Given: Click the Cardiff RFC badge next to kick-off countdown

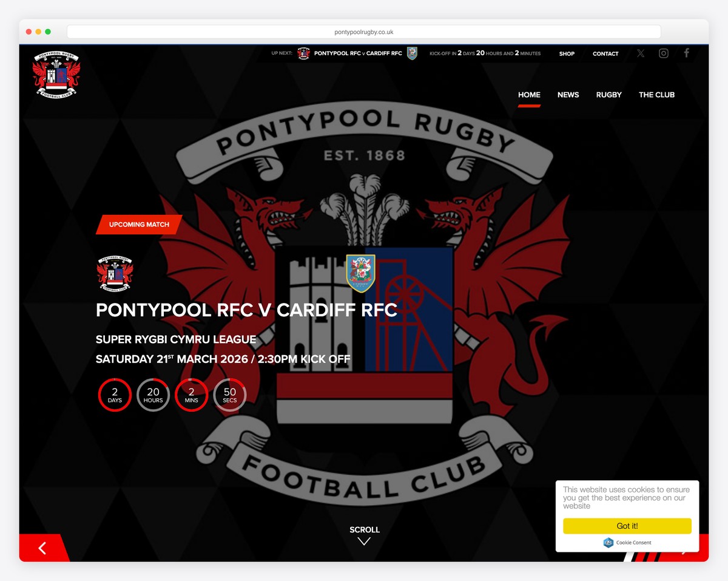Looking at the screenshot, I should [x=413, y=53].
